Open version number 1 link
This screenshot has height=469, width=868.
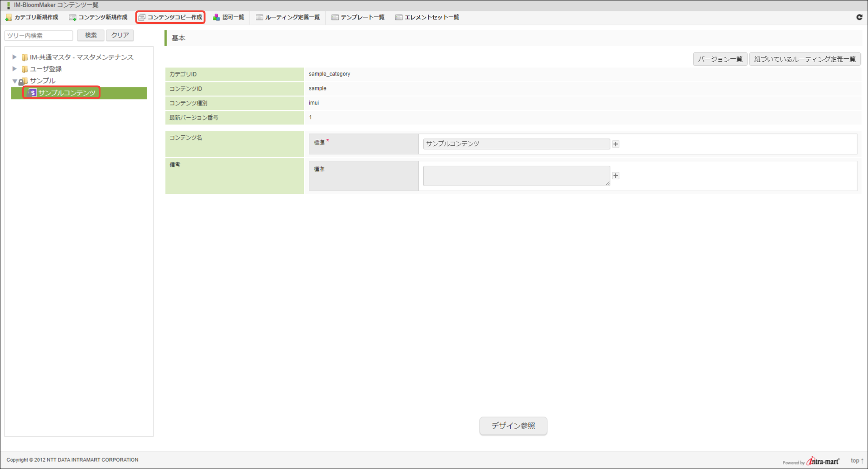pos(311,118)
